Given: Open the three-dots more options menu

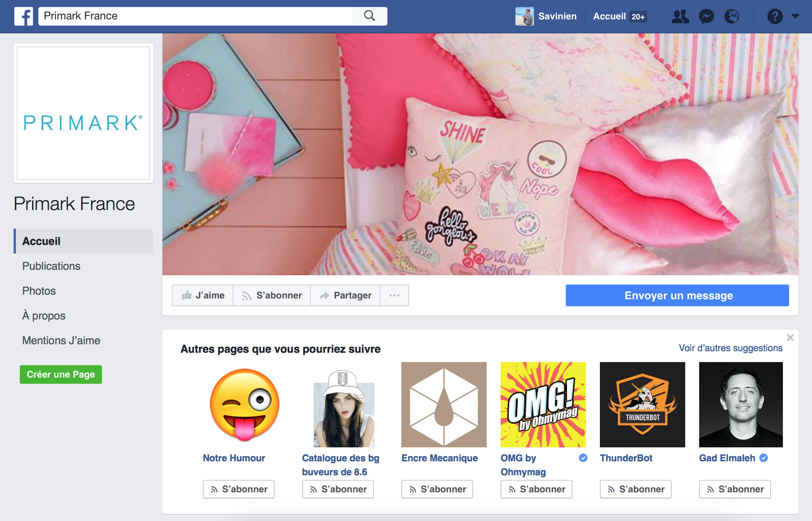Looking at the screenshot, I should tap(394, 295).
